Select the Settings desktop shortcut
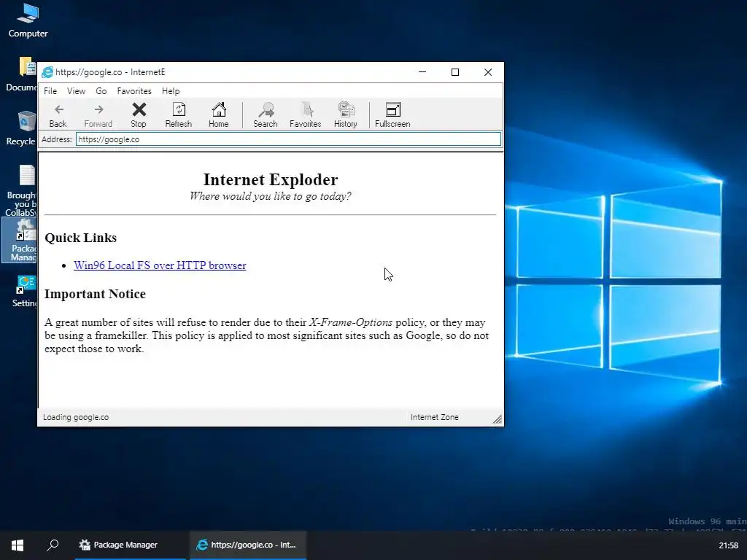 click(24, 292)
